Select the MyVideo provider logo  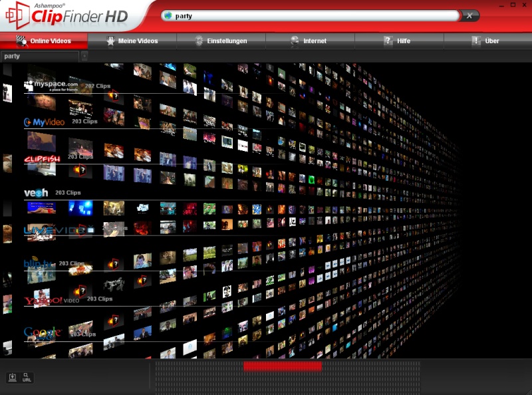(44, 122)
